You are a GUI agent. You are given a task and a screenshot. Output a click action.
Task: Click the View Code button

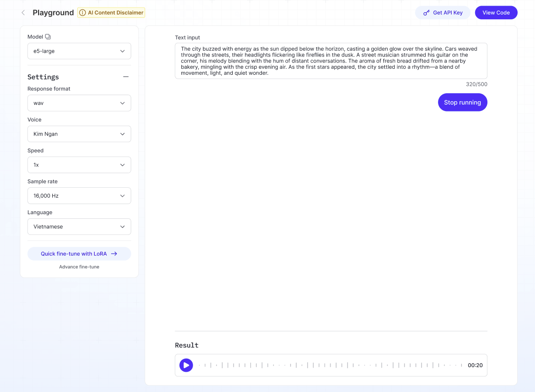click(x=496, y=13)
